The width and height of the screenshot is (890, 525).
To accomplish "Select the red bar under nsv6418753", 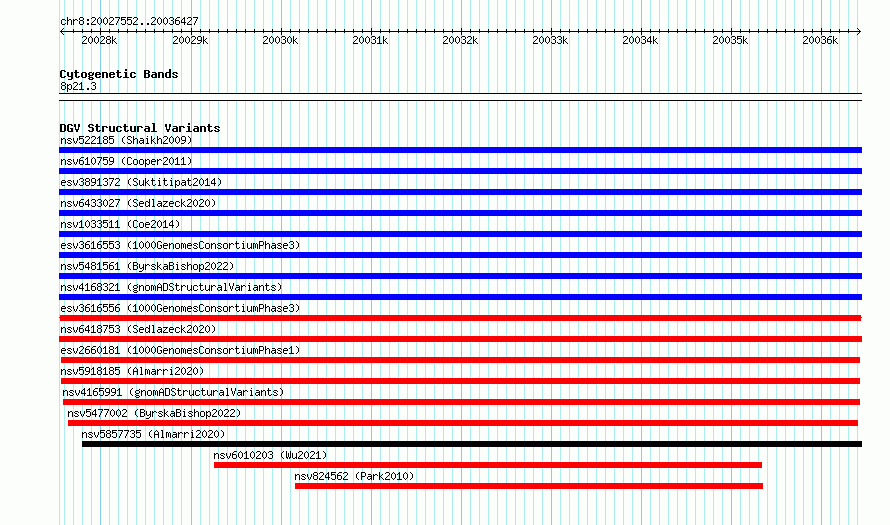I will (460, 339).
